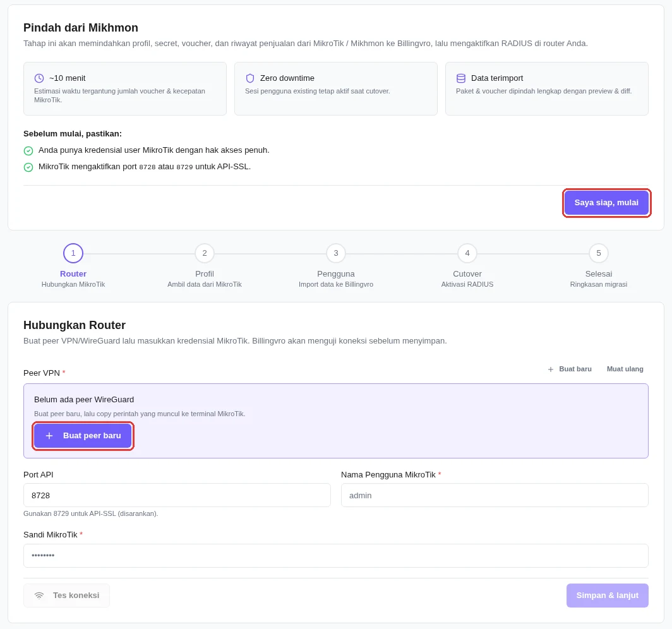Click the plus icon next to Buat baru
The image size is (672, 629).
[551, 369]
